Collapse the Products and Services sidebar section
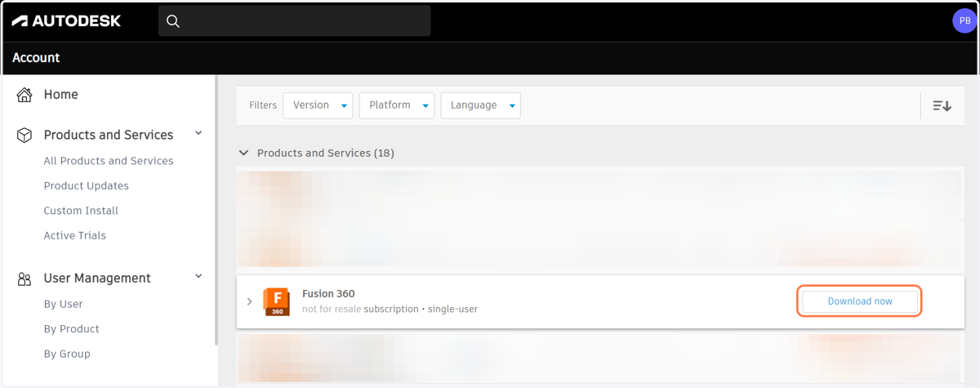980x388 pixels. click(x=198, y=134)
